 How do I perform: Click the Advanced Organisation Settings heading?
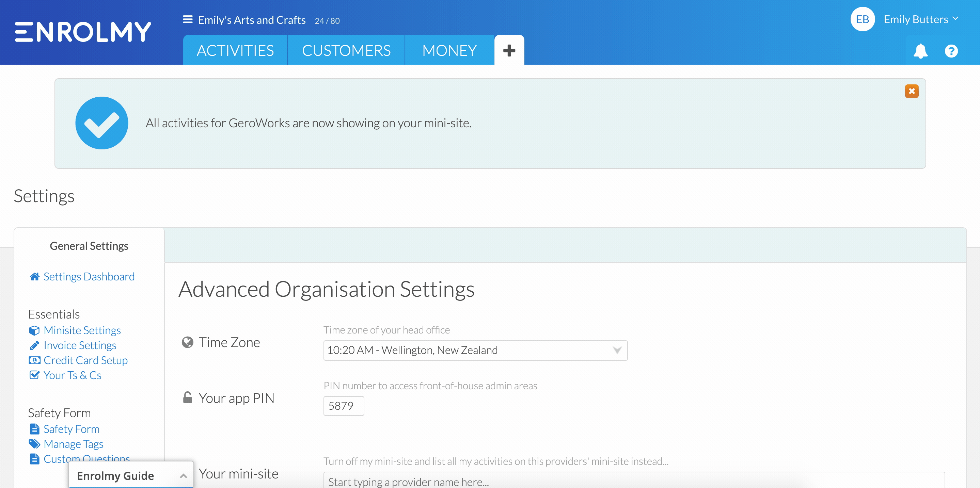tap(327, 289)
